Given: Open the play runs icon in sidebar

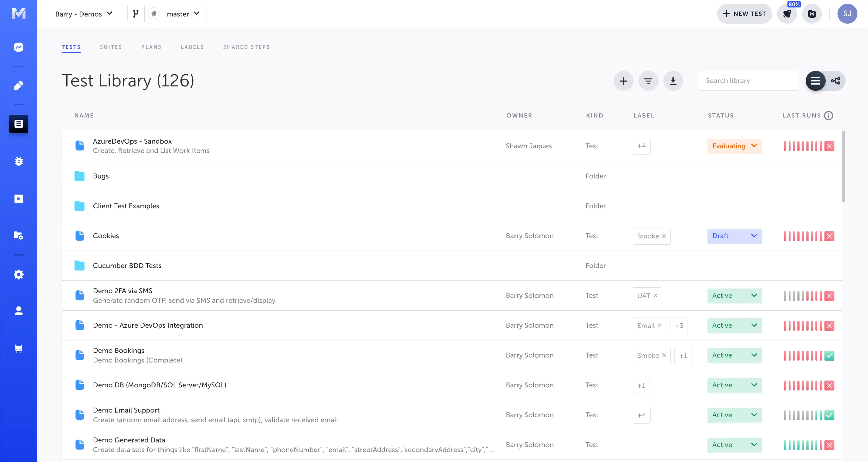Looking at the screenshot, I should point(19,199).
